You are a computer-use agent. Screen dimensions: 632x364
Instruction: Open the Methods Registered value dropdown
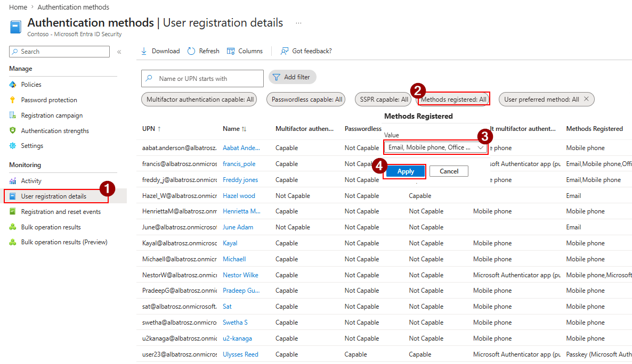click(x=435, y=147)
